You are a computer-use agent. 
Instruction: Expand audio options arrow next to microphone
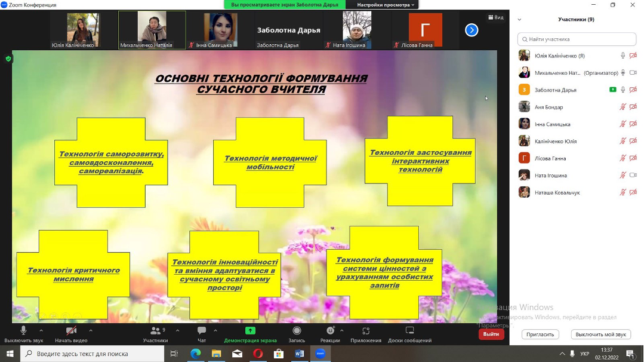[41, 330]
